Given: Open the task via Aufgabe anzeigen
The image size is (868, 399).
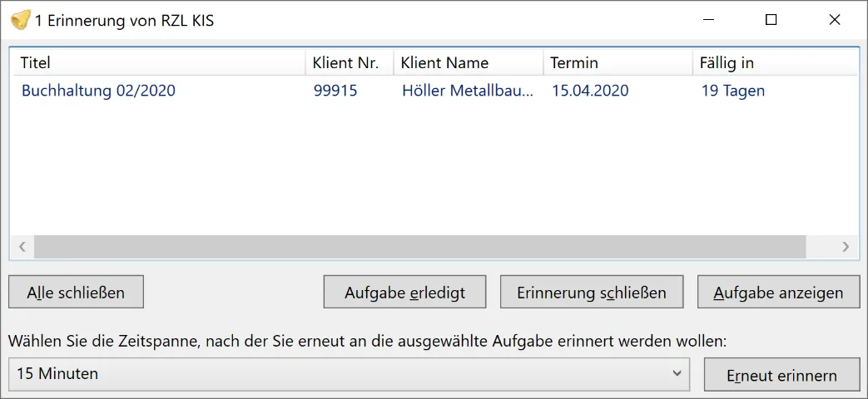Looking at the screenshot, I should (x=778, y=293).
